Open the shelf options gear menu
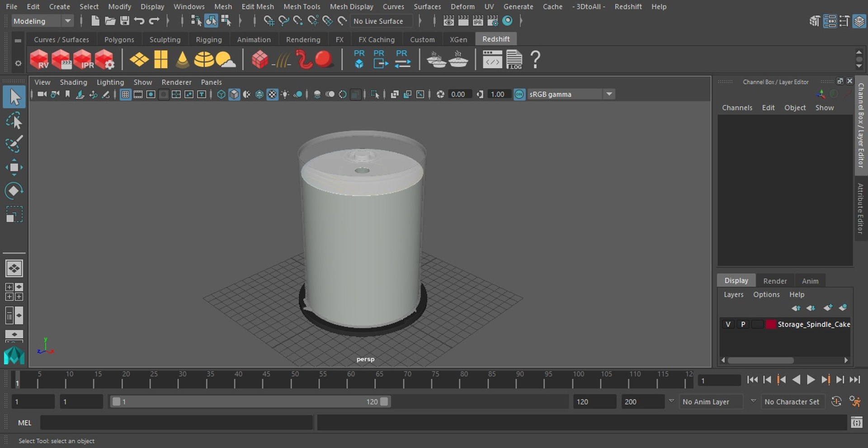 tap(18, 63)
